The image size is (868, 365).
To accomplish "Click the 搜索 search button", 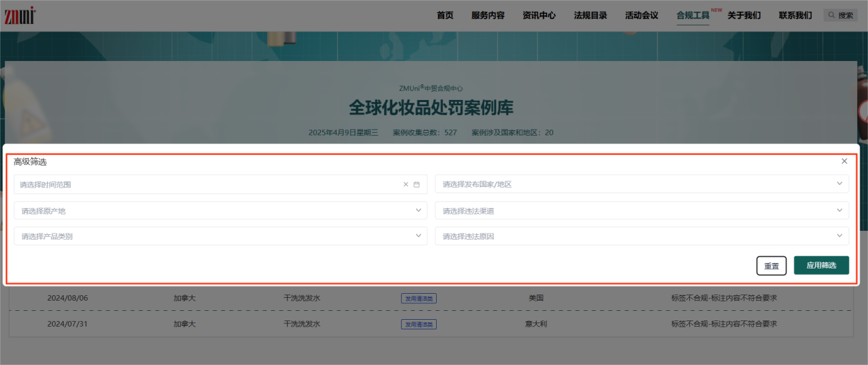I will click(840, 15).
